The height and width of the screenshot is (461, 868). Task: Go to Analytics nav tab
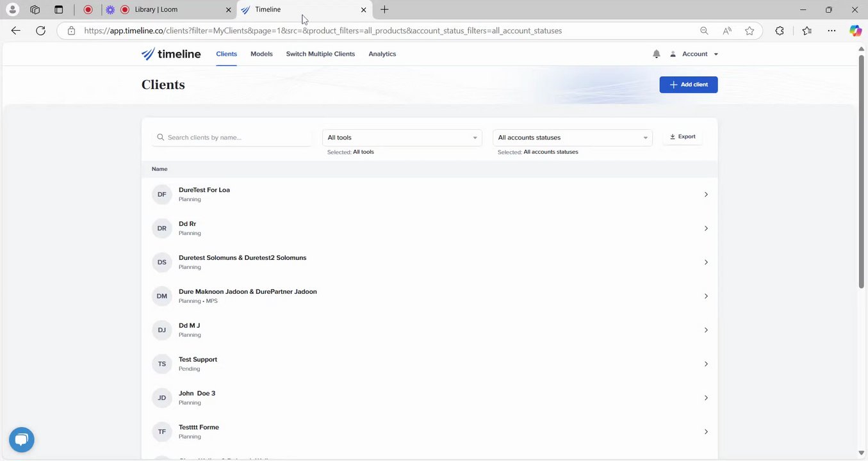click(382, 54)
